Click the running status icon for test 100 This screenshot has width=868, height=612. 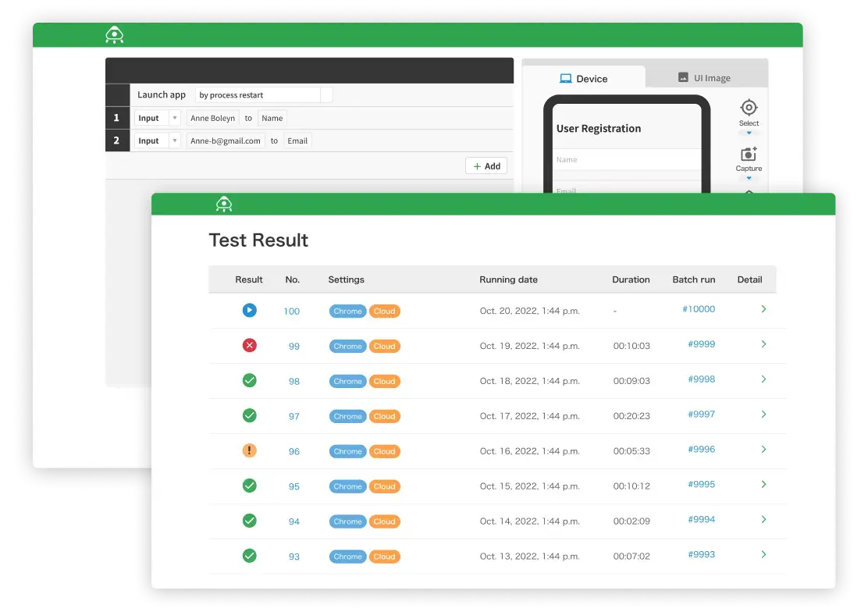click(249, 311)
